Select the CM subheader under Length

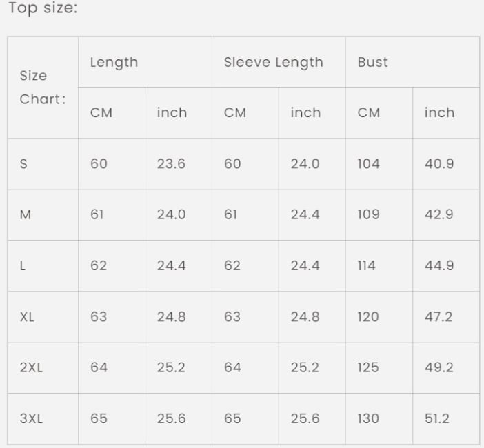click(x=112, y=113)
